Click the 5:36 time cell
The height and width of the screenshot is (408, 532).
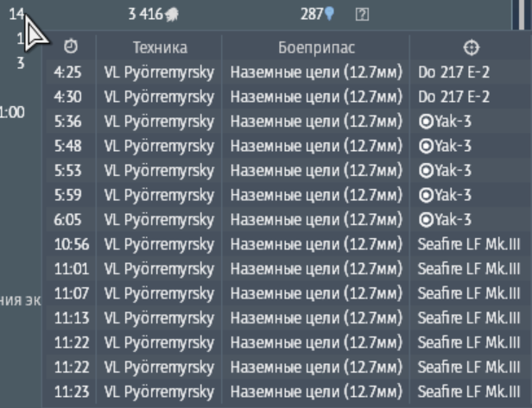pos(67,122)
